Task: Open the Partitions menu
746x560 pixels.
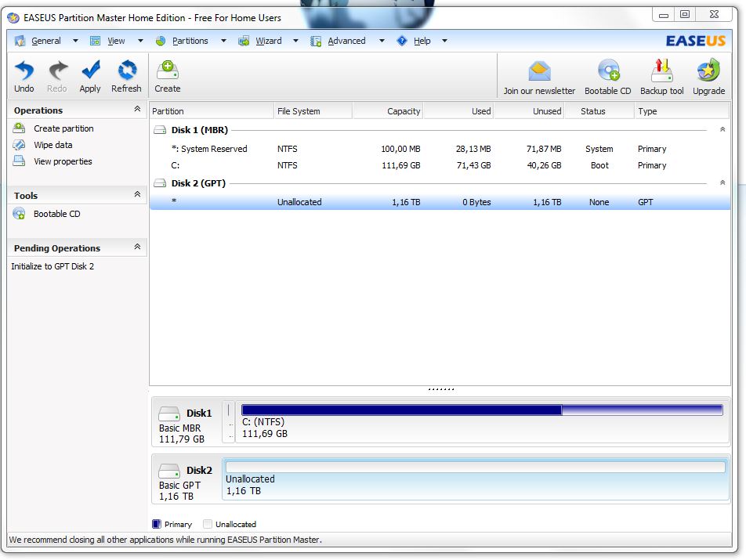Action: (x=190, y=41)
